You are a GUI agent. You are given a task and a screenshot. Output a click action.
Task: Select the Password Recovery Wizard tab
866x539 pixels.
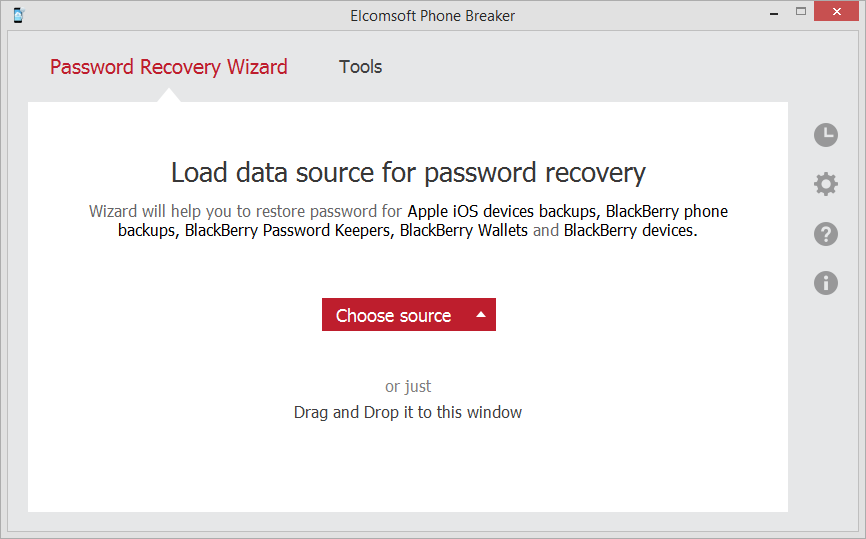[168, 67]
